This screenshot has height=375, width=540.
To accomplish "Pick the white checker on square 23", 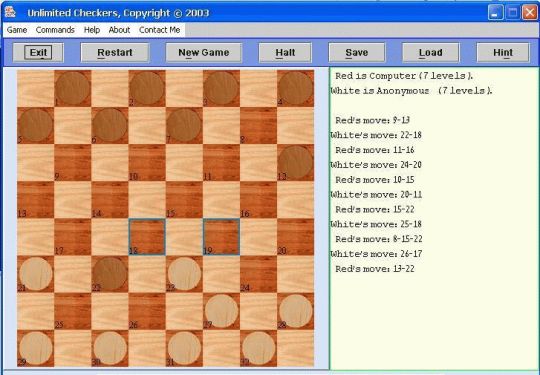I will [184, 274].
